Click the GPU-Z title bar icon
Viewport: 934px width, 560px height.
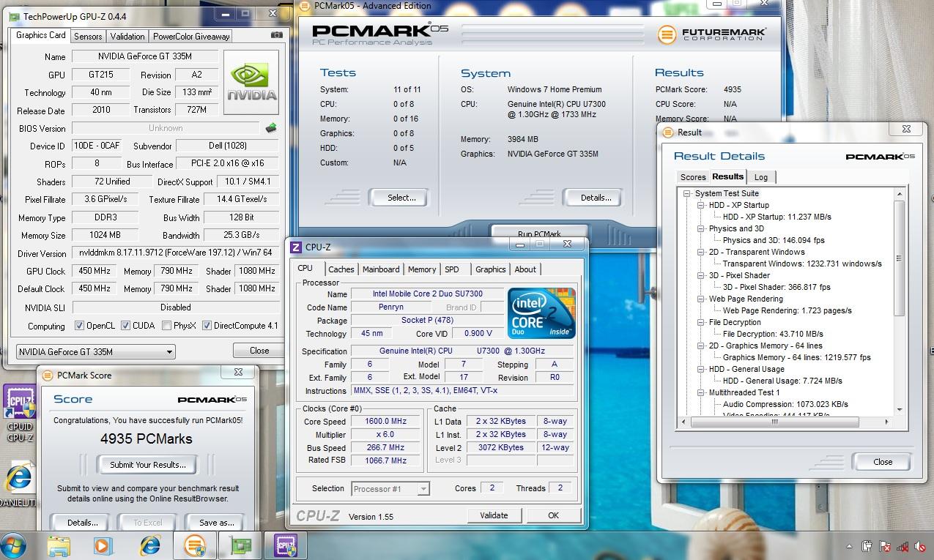(15, 15)
